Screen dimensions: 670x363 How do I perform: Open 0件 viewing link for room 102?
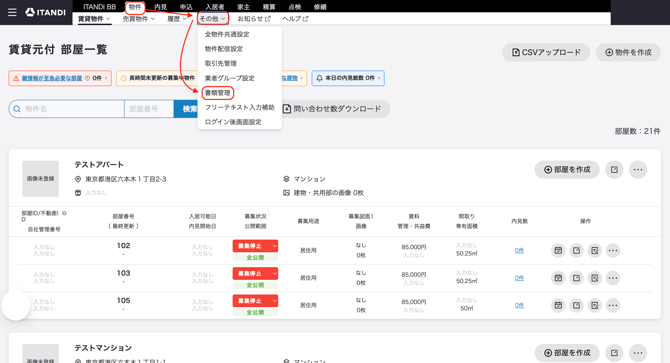coord(519,251)
